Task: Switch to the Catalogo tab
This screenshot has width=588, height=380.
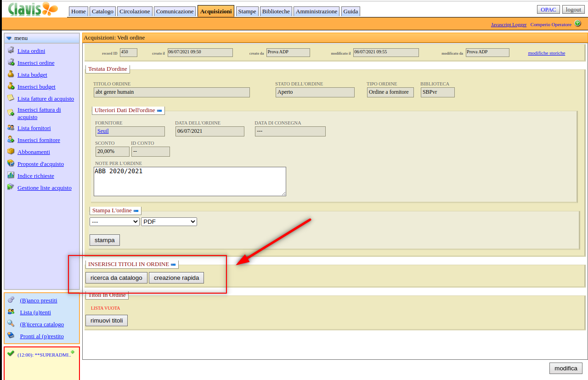Action: click(102, 11)
